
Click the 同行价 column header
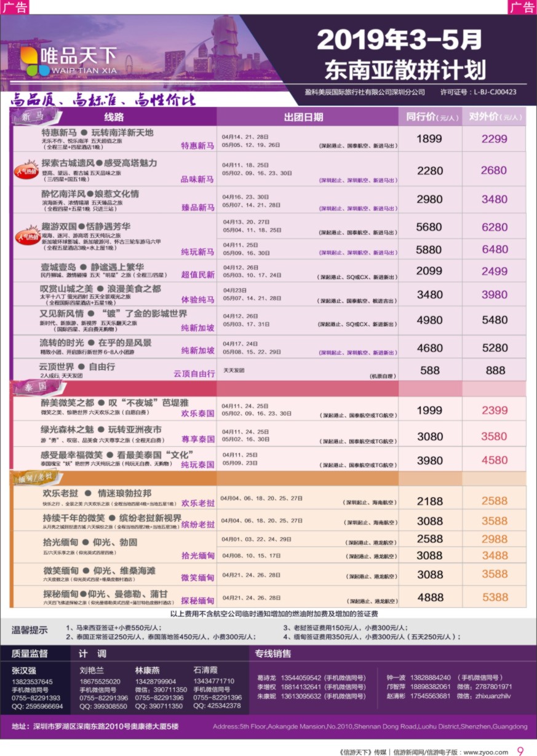tap(432, 117)
